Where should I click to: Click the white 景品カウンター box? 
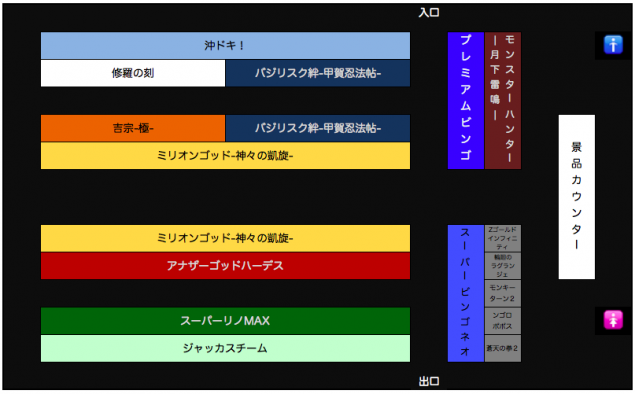pyautogui.click(x=577, y=197)
